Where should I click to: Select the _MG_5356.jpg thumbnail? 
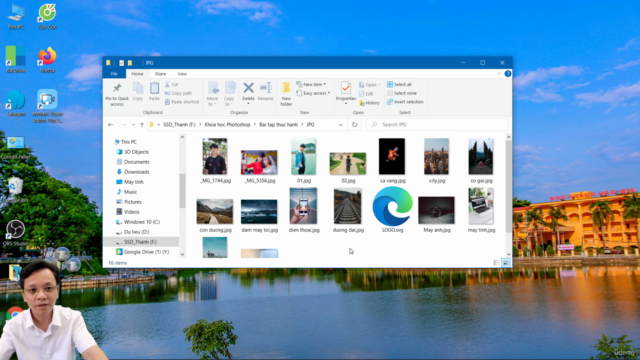coord(259,162)
